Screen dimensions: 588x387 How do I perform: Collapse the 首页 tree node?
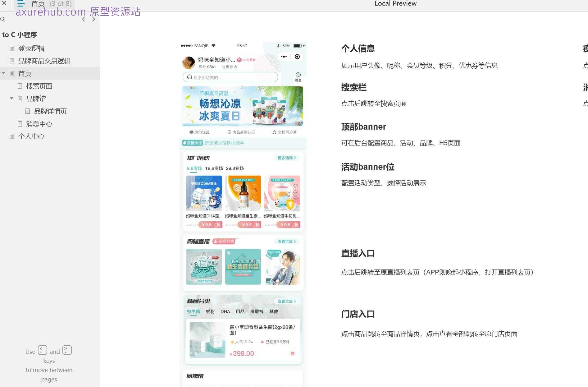pos(4,73)
